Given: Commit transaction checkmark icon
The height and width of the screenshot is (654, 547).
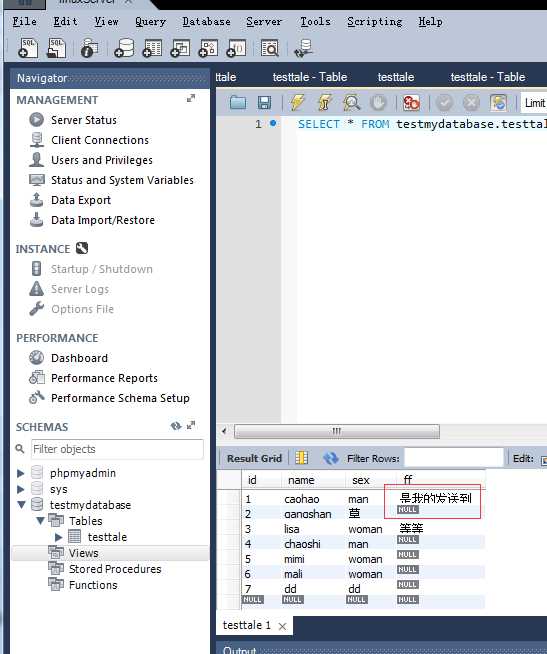Looking at the screenshot, I should (444, 102).
